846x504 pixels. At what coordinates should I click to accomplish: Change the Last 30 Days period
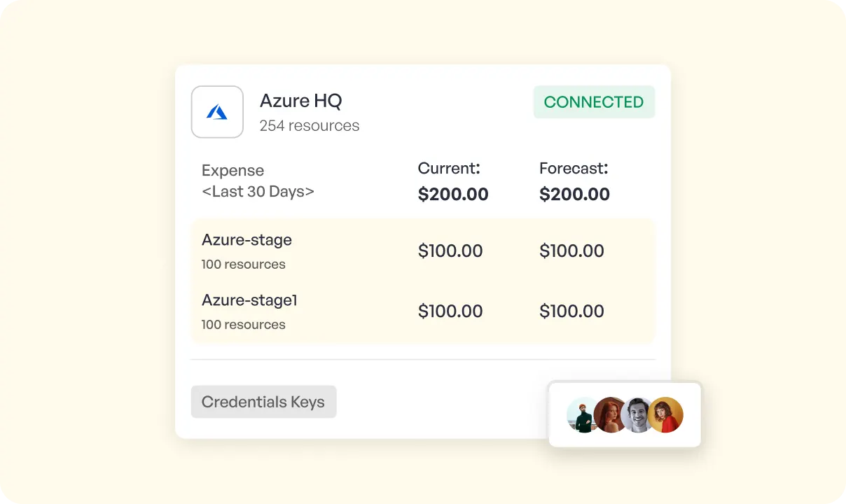[258, 191]
